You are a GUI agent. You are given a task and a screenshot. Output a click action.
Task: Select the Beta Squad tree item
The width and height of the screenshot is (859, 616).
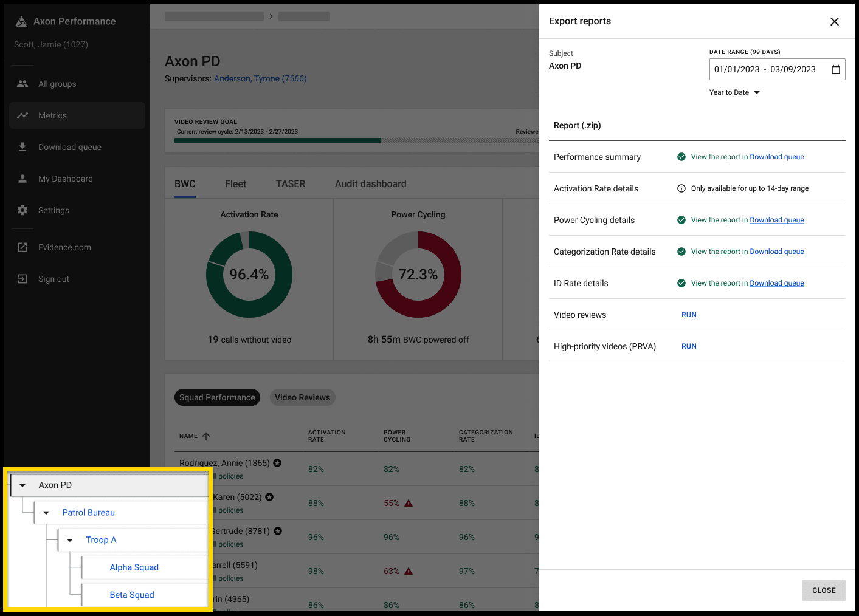click(x=132, y=595)
